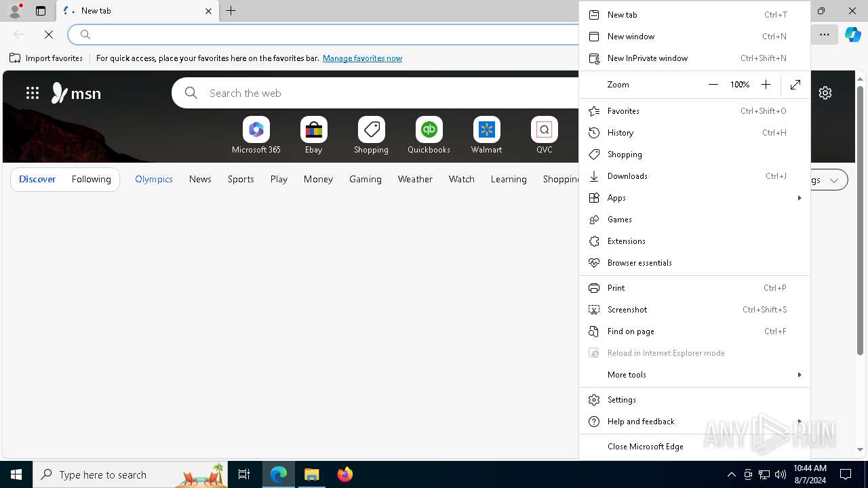
Task: Launch Firefox from the taskbar
Action: [345, 474]
